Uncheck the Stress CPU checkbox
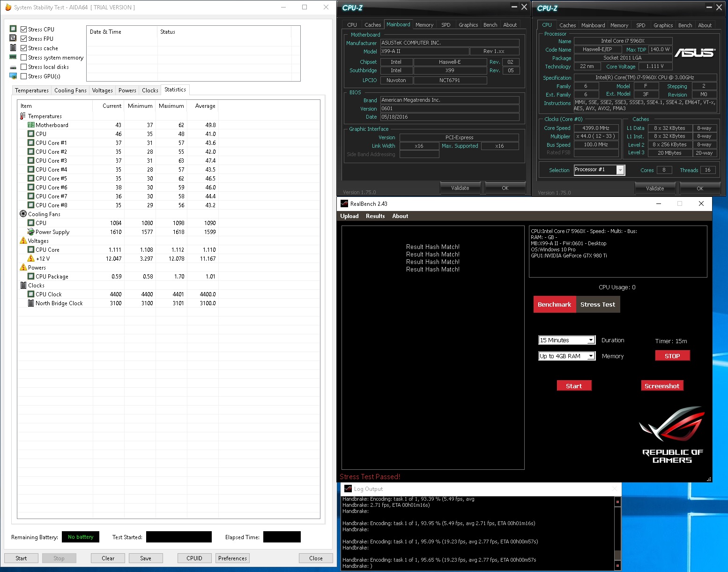Image resolution: width=728 pixels, height=572 pixels. (x=24, y=29)
